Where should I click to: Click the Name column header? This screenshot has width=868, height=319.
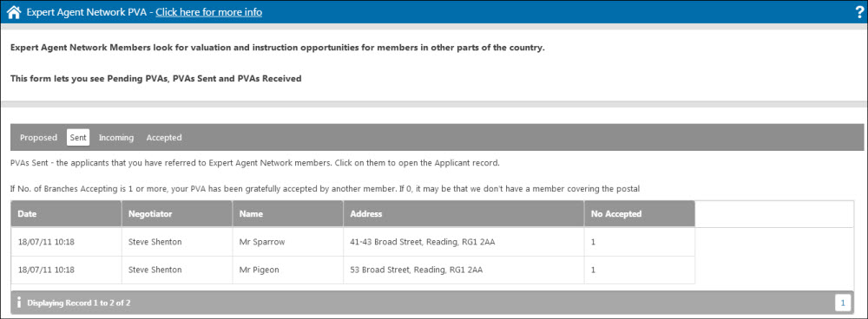point(288,214)
